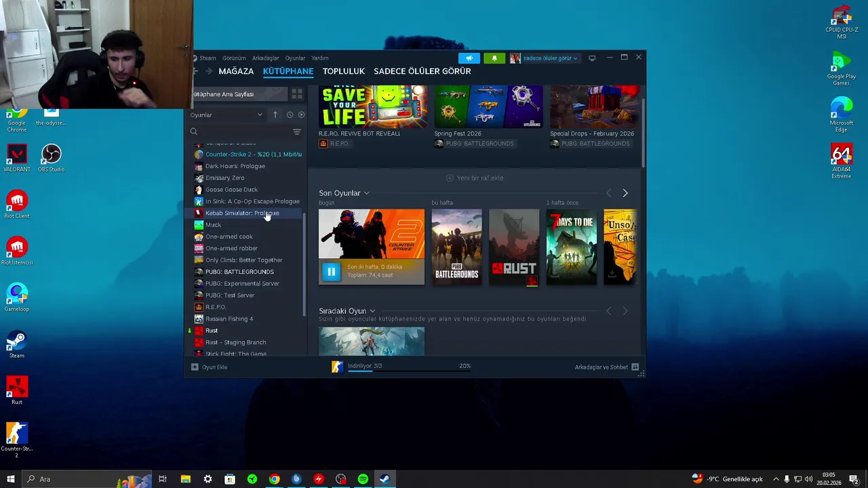Open the CPUID CPU-Z MSI desktop icon
The image size is (868, 488).
point(842,22)
